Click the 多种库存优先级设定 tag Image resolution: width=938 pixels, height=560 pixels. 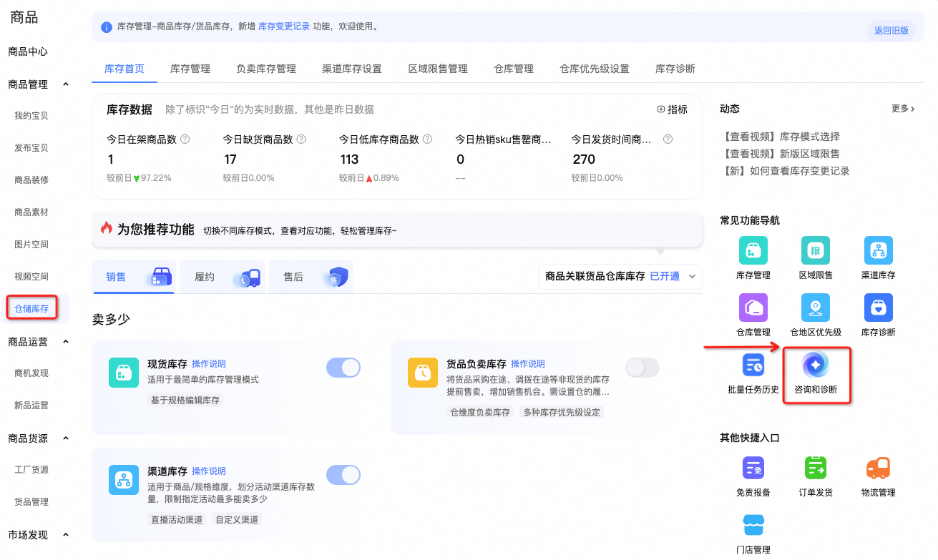click(x=562, y=412)
